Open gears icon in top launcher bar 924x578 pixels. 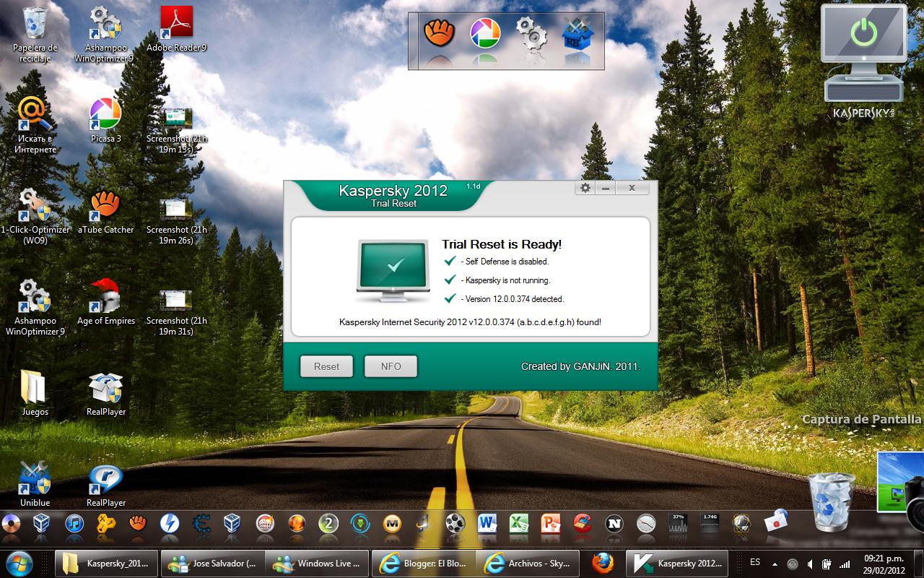(531, 33)
